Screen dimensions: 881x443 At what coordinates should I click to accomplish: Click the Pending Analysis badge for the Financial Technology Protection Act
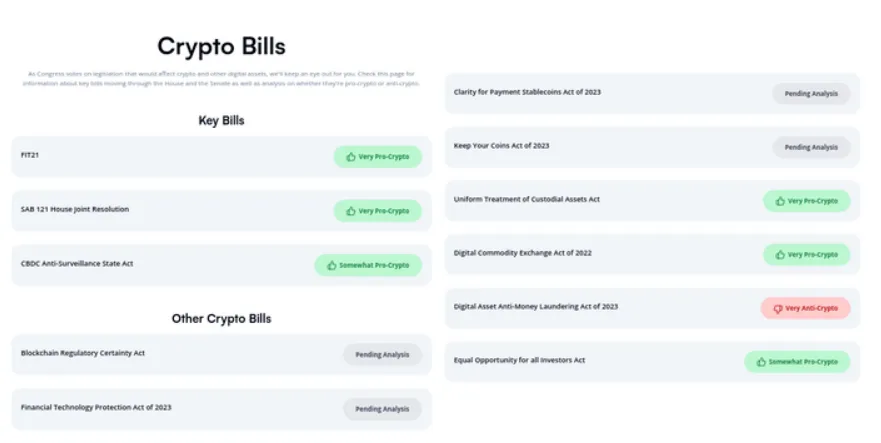point(382,409)
